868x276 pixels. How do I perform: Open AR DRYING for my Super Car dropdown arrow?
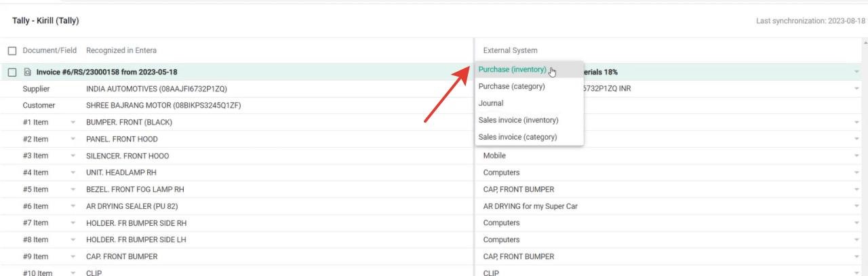pos(857,206)
